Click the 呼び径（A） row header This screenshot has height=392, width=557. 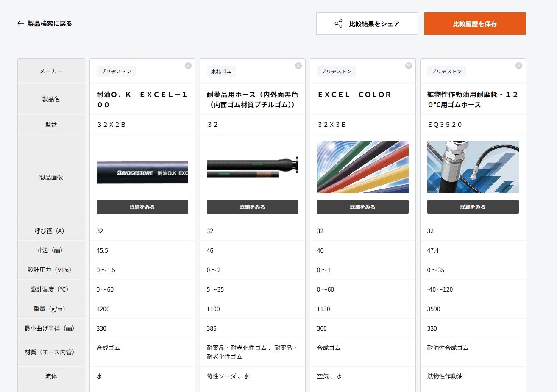click(x=51, y=231)
